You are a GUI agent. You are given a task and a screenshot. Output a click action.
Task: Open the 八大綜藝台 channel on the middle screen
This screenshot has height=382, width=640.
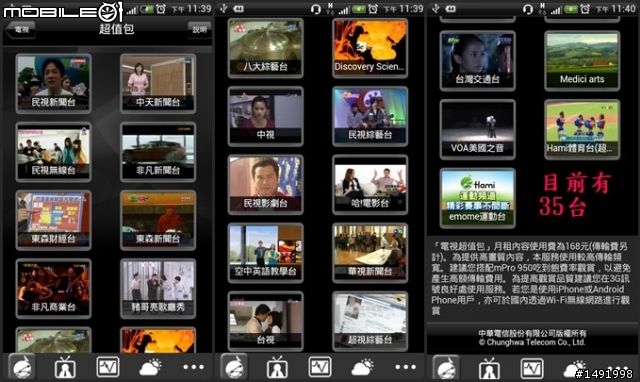pyautogui.click(x=266, y=48)
